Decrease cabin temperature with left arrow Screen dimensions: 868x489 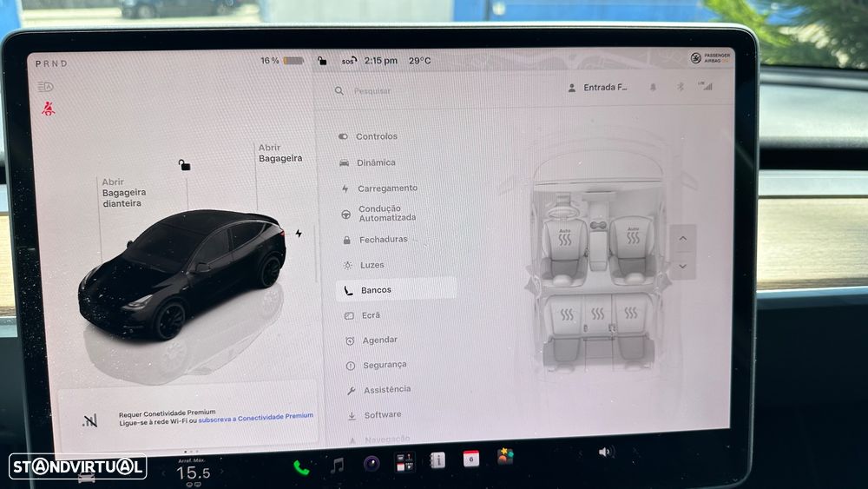[163, 473]
